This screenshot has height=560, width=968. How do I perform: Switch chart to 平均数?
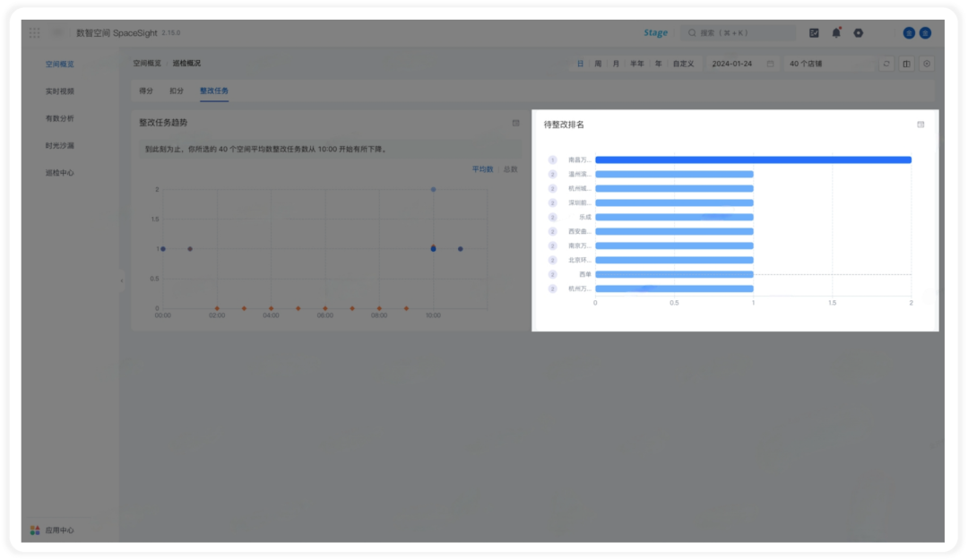pyautogui.click(x=483, y=169)
